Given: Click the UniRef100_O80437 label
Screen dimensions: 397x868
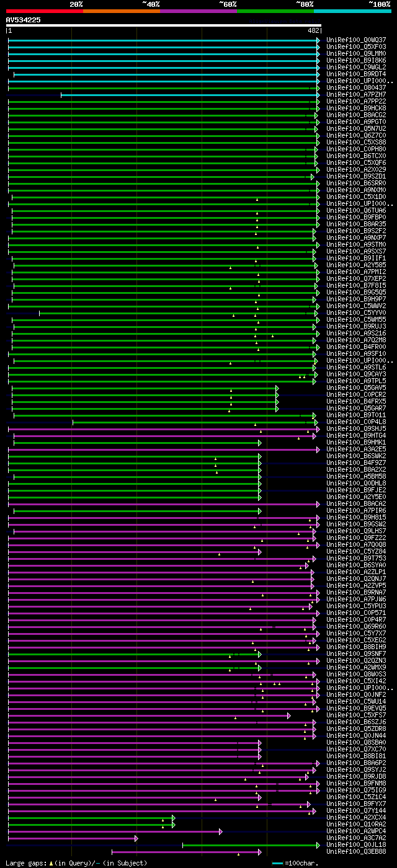Looking at the screenshot, I should pyautogui.click(x=356, y=87).
